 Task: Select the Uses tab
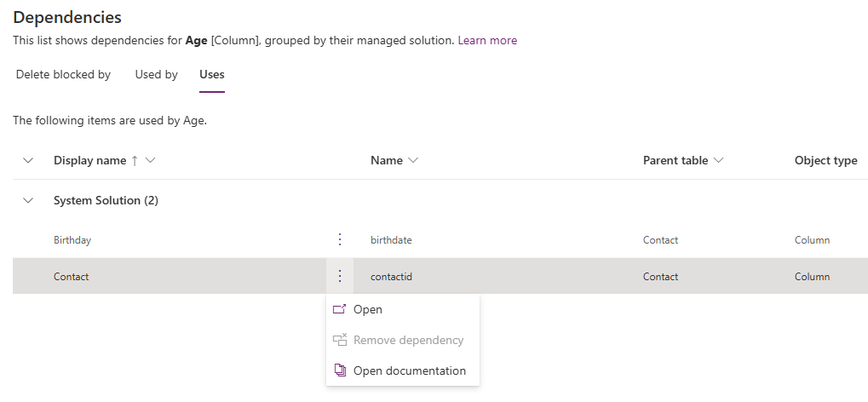click(x=212, y=74)
